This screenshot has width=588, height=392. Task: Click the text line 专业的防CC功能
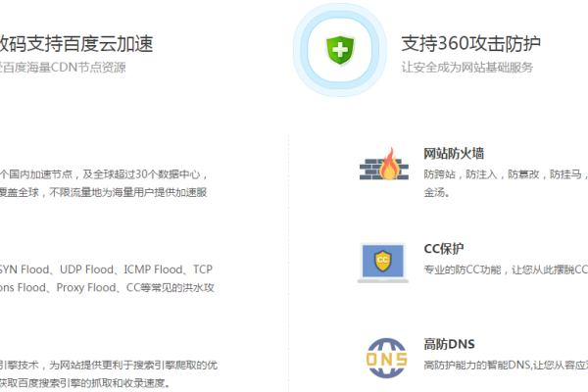coord(506,269)
